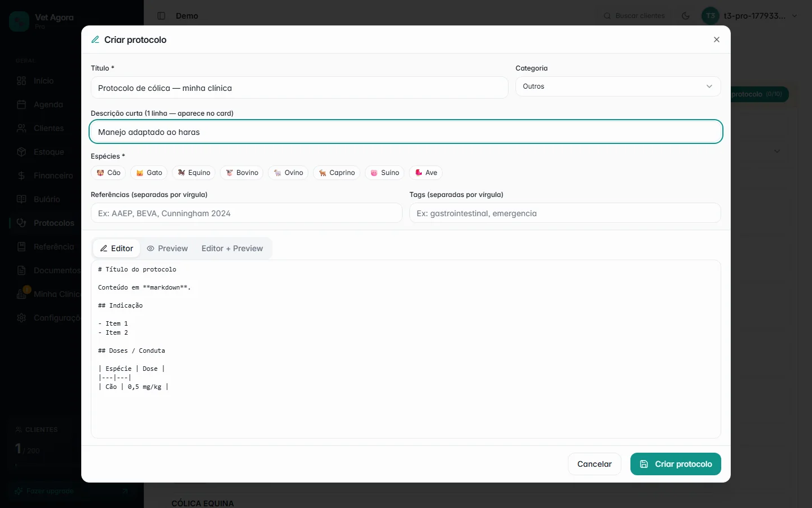Close the Criar protocolo dialog
The image size is (812, 508).
717,40
